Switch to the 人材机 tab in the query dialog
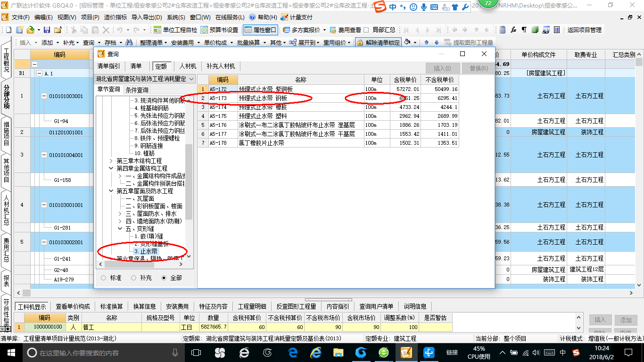 (x=188, y=66)
